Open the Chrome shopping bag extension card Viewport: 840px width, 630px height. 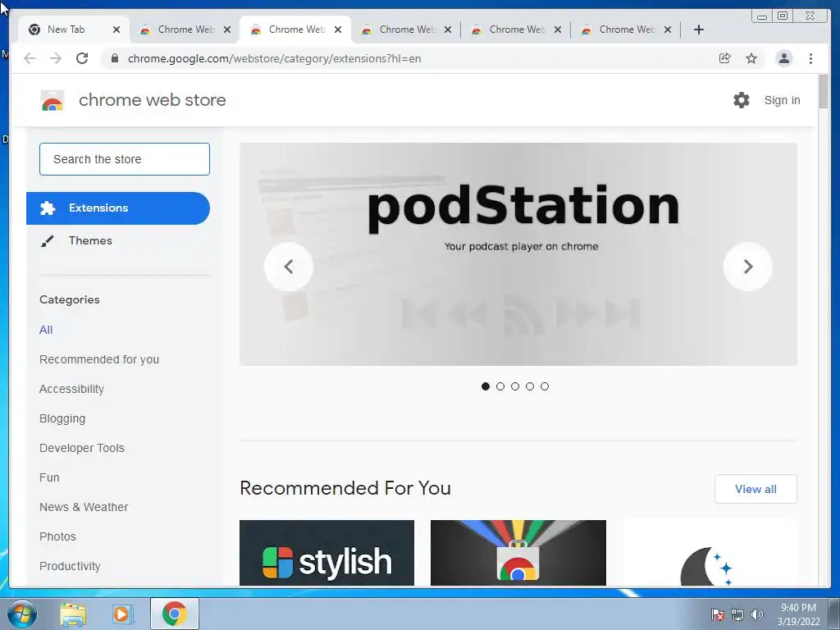518,553
